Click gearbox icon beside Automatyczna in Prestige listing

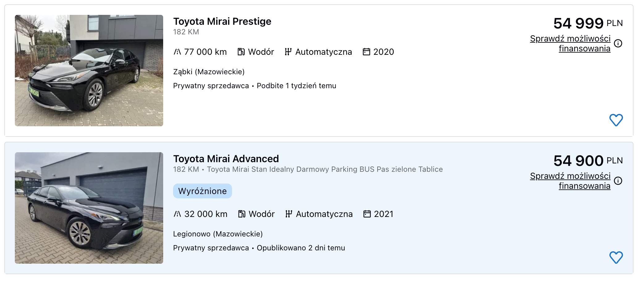click(288, 52)
